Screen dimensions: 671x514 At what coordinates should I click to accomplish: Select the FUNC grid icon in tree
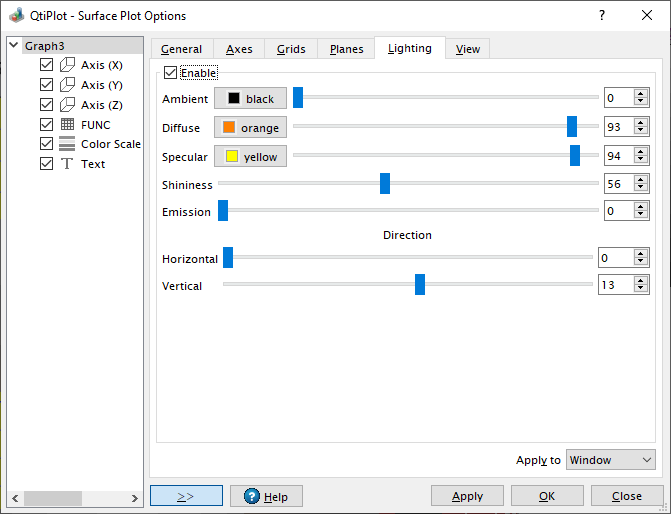(67, 125)
